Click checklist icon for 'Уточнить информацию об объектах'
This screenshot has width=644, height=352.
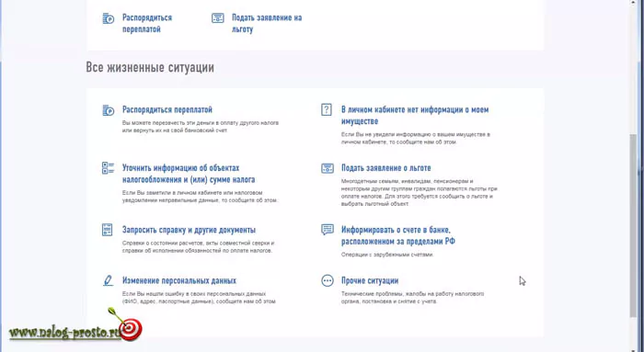tap(108, 168)
